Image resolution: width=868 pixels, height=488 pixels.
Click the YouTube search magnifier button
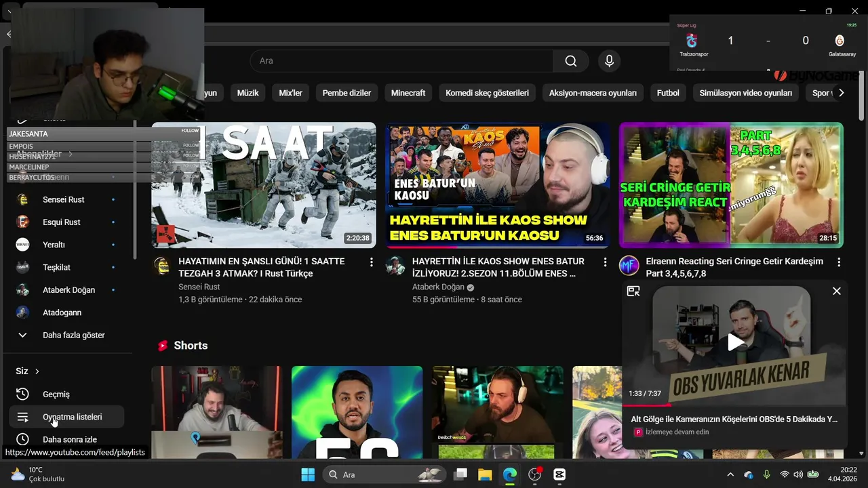pos(571,61)
